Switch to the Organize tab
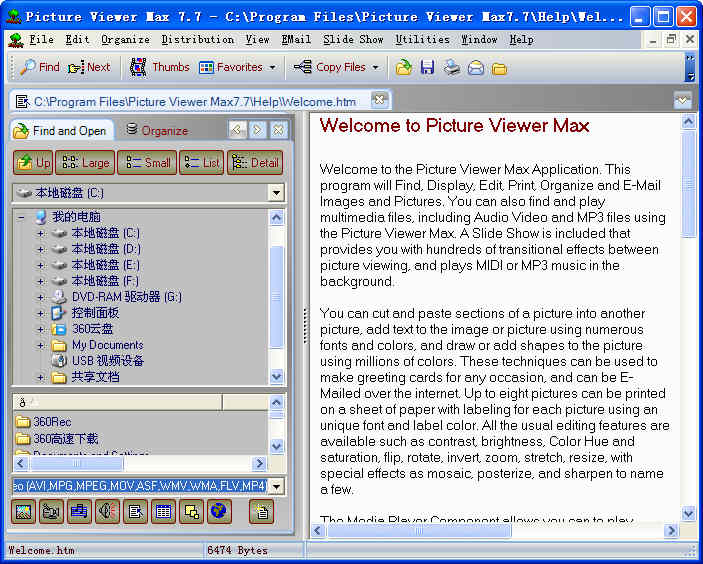Screen dimensions: 703x564 tap(157, 131)
